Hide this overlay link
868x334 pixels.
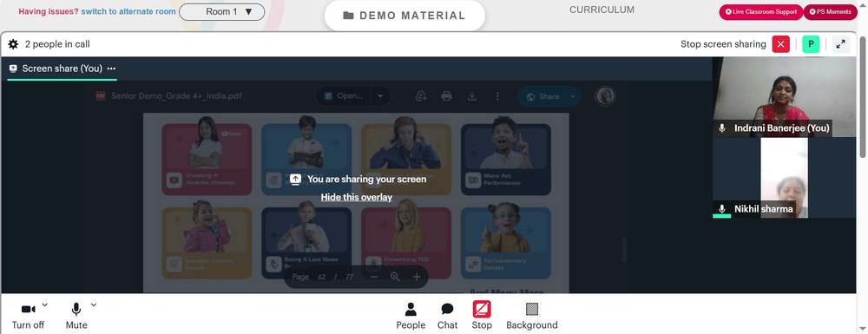click(x=357, y=198)
